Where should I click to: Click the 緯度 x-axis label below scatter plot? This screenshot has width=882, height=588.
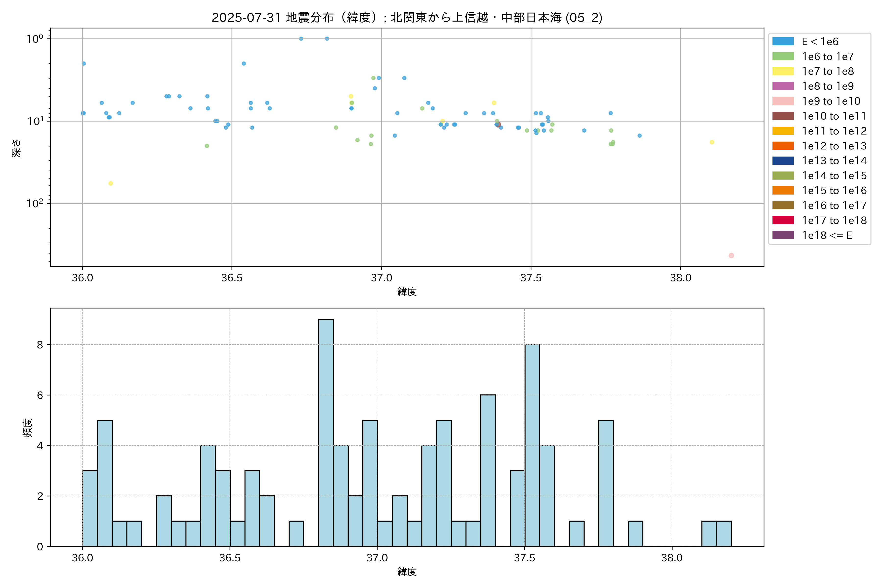(x=407, y=291)
